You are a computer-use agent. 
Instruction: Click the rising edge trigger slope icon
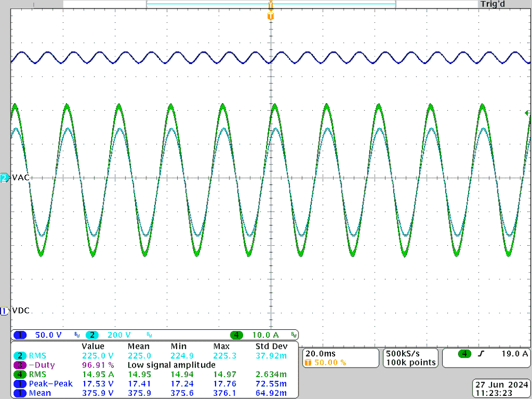pos(480,353)
